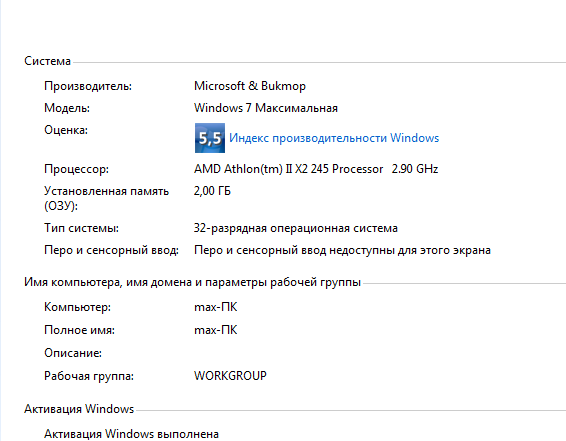
Task: Open the Индекс производительности Windows link
Action: coord(334,138)
